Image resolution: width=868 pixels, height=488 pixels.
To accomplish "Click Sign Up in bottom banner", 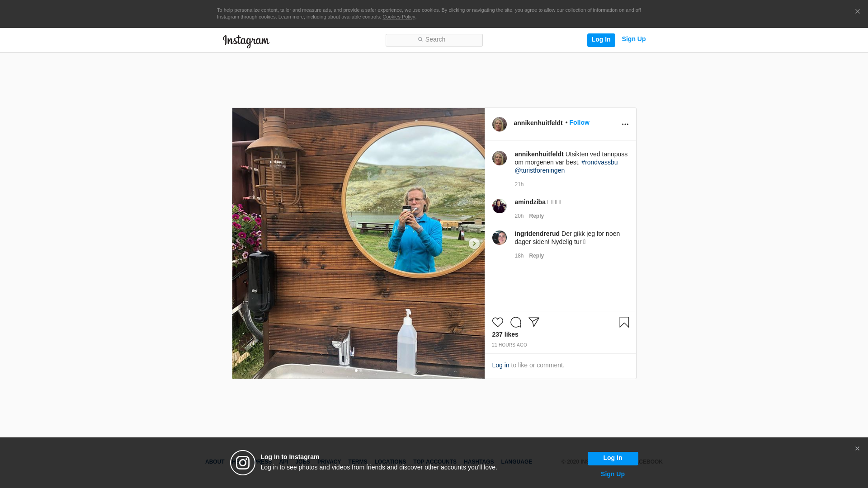I will (x=613, y=474).
